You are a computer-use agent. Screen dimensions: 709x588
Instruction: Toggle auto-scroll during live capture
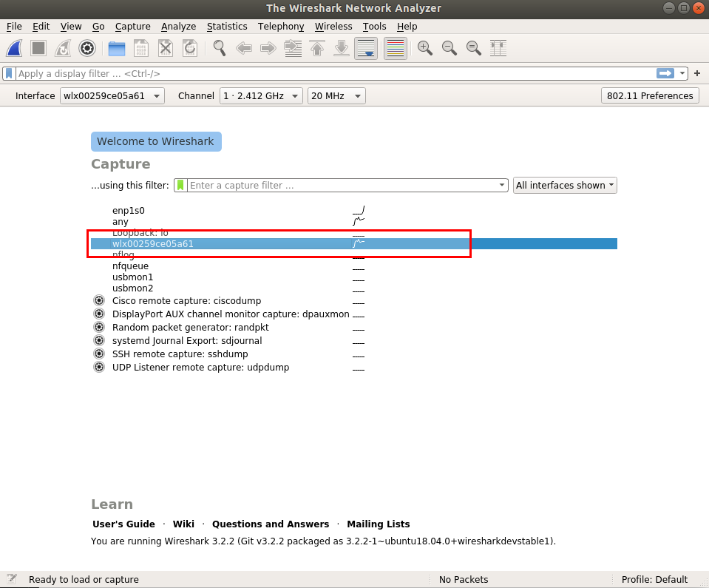(366, 48)
